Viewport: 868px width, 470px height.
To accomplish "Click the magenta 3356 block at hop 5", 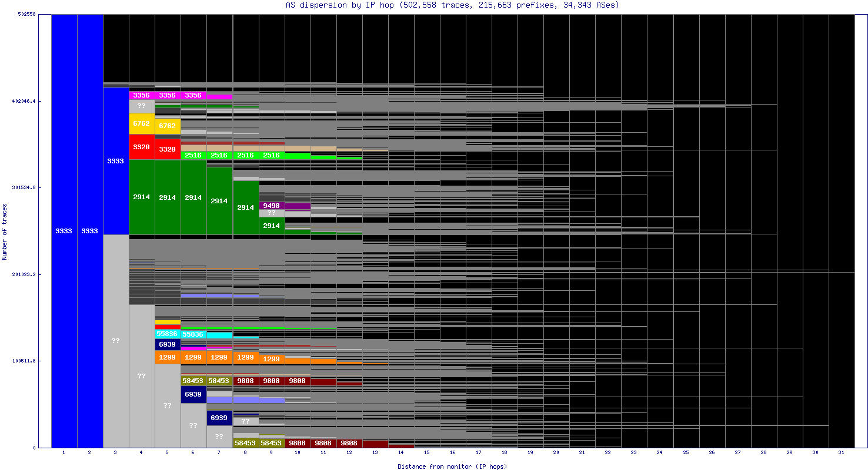I will 168,95.
